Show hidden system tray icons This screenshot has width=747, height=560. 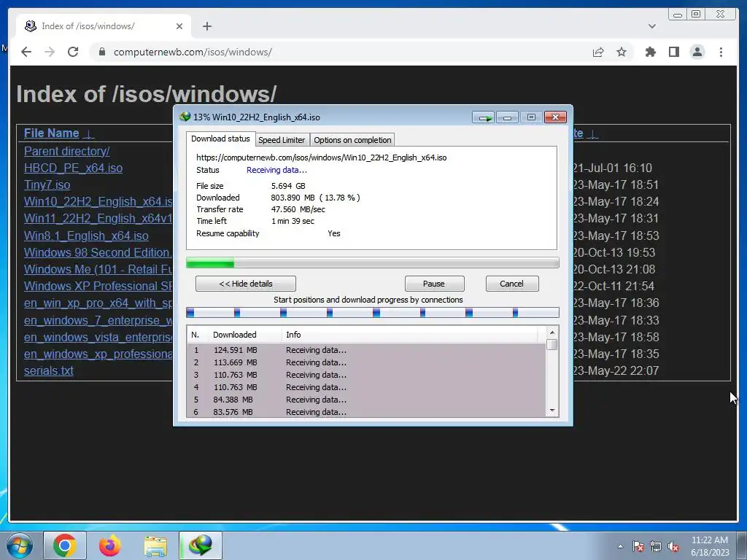(x=620, y=546)
